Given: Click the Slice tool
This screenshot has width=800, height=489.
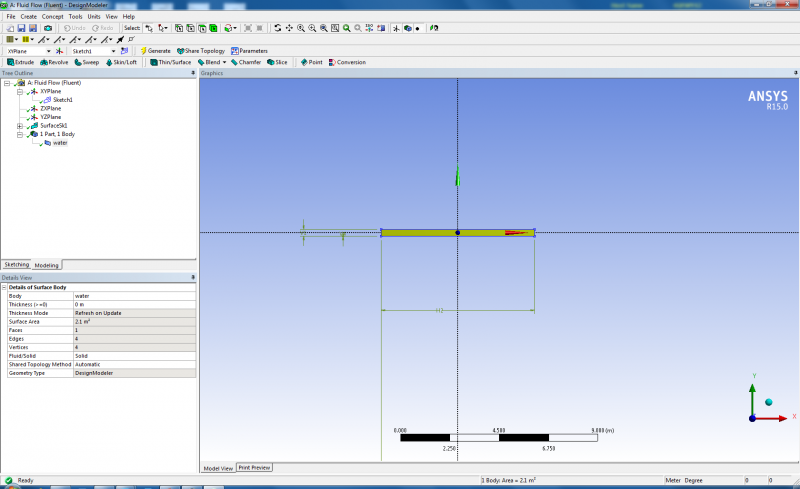Looking at the screenshot, I should [277, 62].
